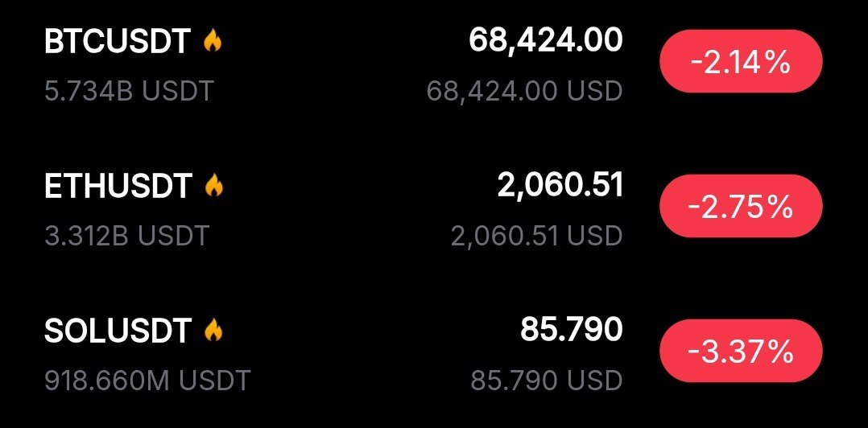Viewport: 868px width, 428px height.
Task: Tap the 5.734B USDT volume label
Action: [129, 91]
